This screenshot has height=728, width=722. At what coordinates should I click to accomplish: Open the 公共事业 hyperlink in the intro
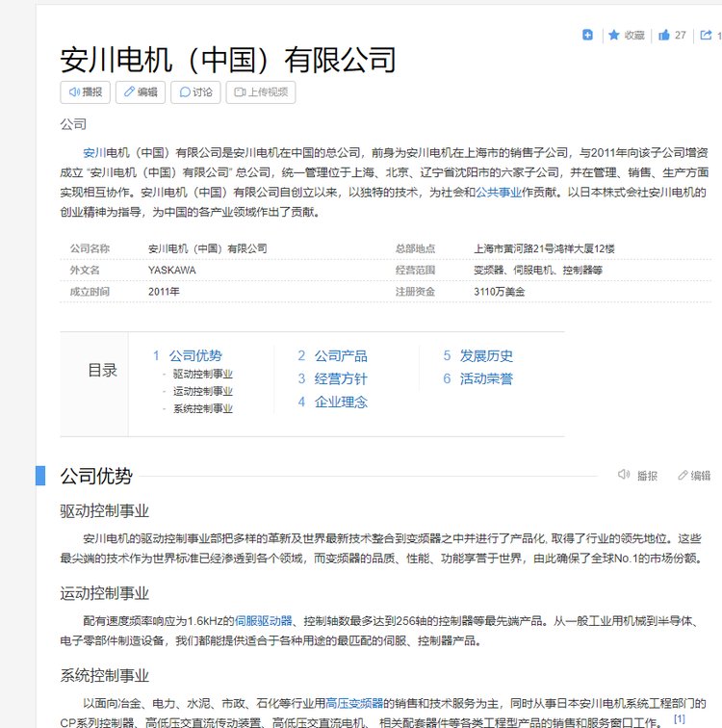[499, 193]
